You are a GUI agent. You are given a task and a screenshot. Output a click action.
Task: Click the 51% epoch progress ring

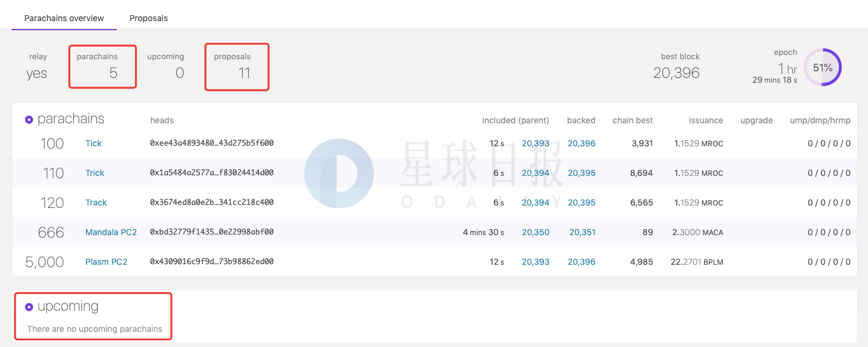(x=823, y=68)
